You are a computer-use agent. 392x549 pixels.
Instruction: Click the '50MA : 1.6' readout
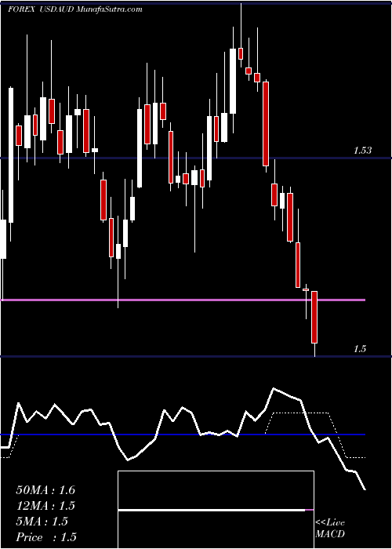coord(45,490)
